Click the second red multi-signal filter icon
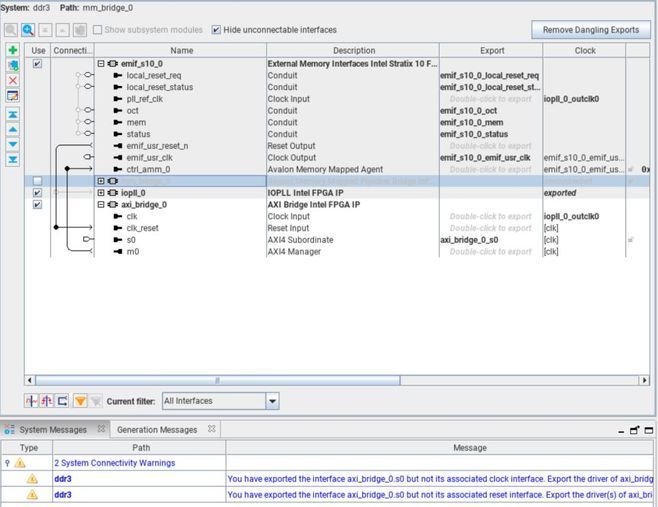Screen dimensions: 658x507 pos(47,401)
